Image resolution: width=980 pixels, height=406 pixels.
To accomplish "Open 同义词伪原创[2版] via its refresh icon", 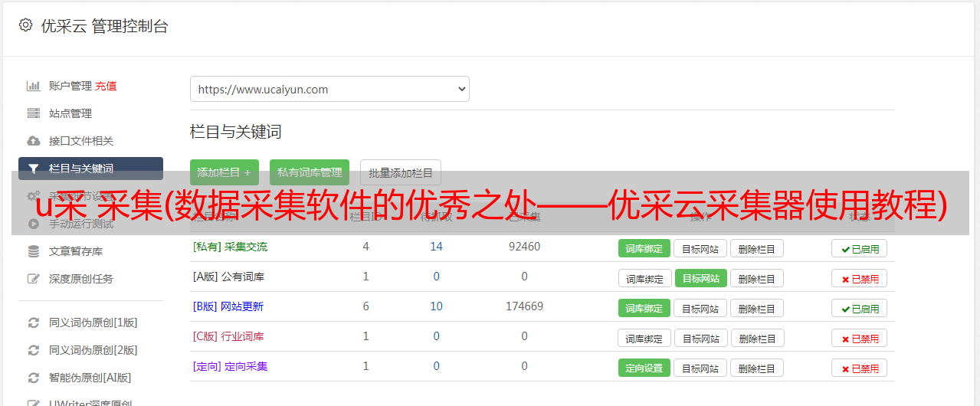I will click(x=33, y=350).
